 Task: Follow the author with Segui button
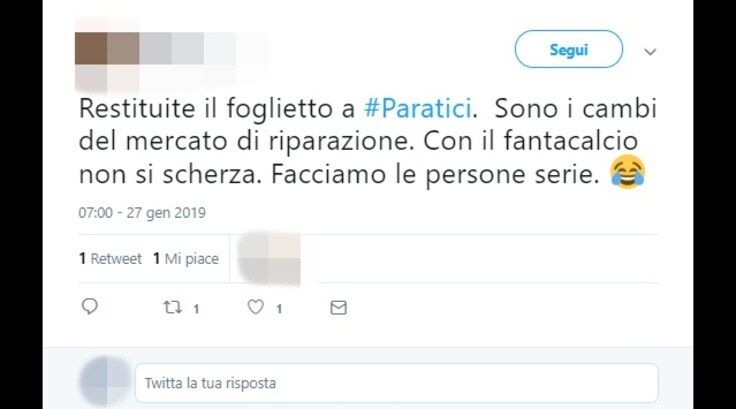point(568,49)
